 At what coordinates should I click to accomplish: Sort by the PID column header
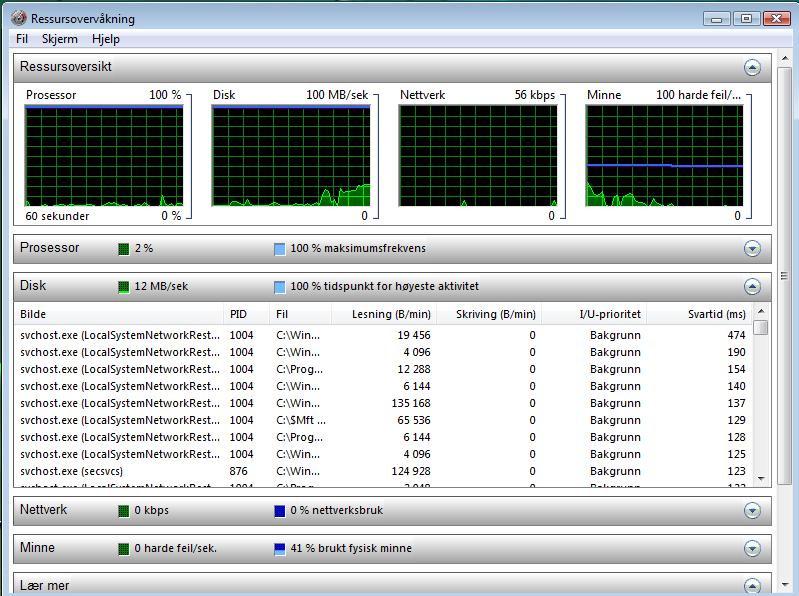click(x=247, y=314)
